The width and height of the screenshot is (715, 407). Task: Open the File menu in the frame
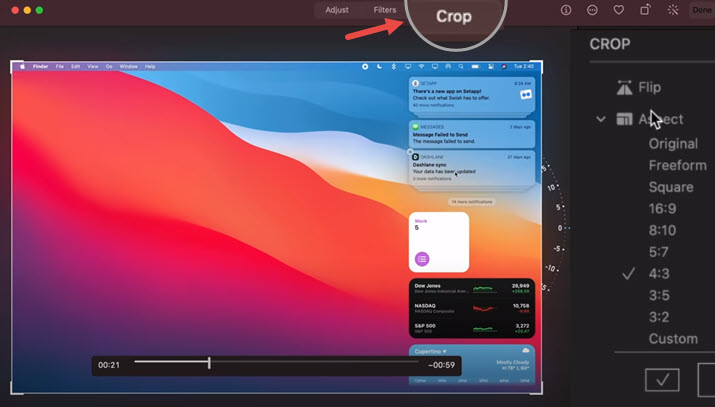(x=60, y=67)
